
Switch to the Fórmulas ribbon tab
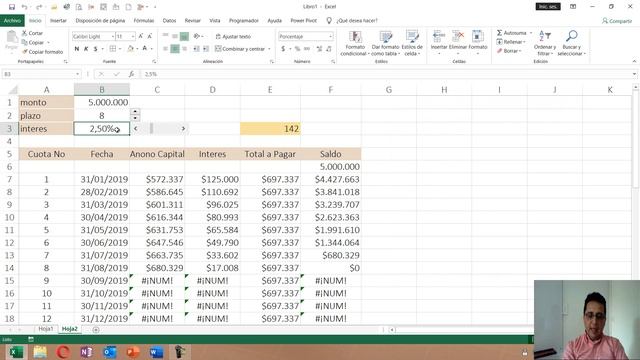click(x=144, y=20)
